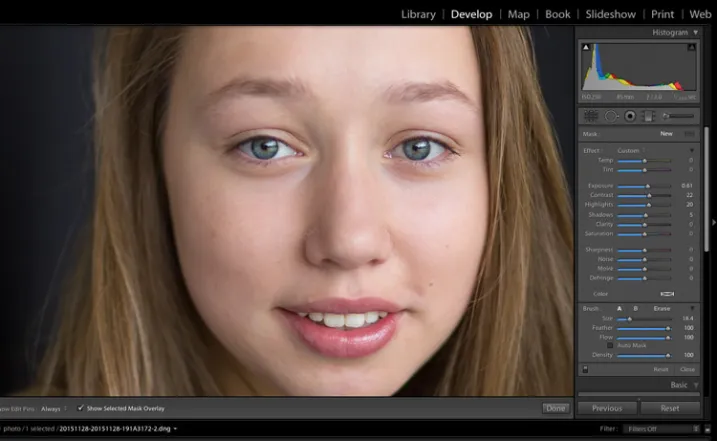The height and width of the screenshot is (441, 717).
Task: Uncheck Show Selected Mask Overlay
Action: [x=80, y=408]
